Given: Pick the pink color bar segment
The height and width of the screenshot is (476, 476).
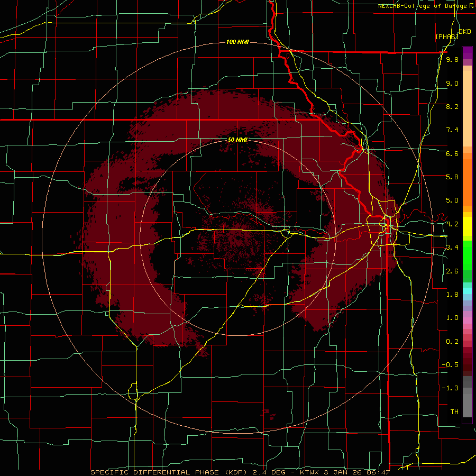Looking at the screenshot, I should (467, 321).
